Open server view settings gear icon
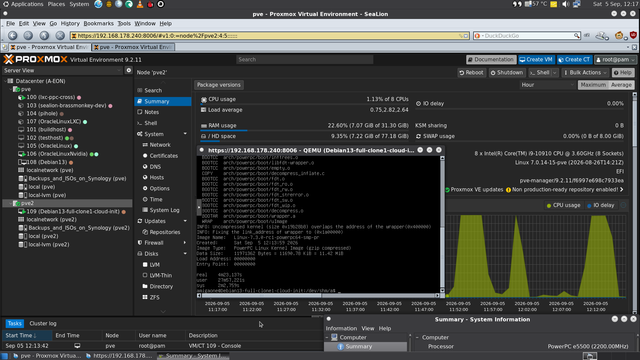The image size is (640, 360). click(x=129, y=70)
